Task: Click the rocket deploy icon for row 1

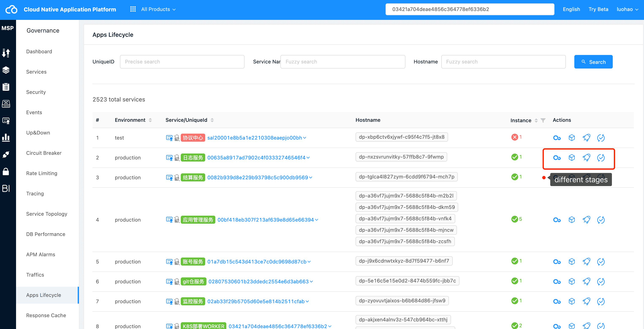Action: [586, 138]
